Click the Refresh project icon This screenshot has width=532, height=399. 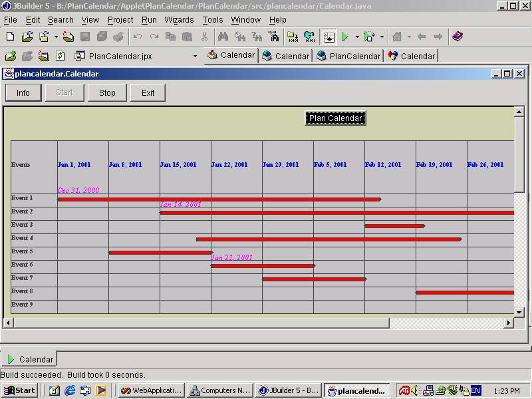click(x=61, y=56)
